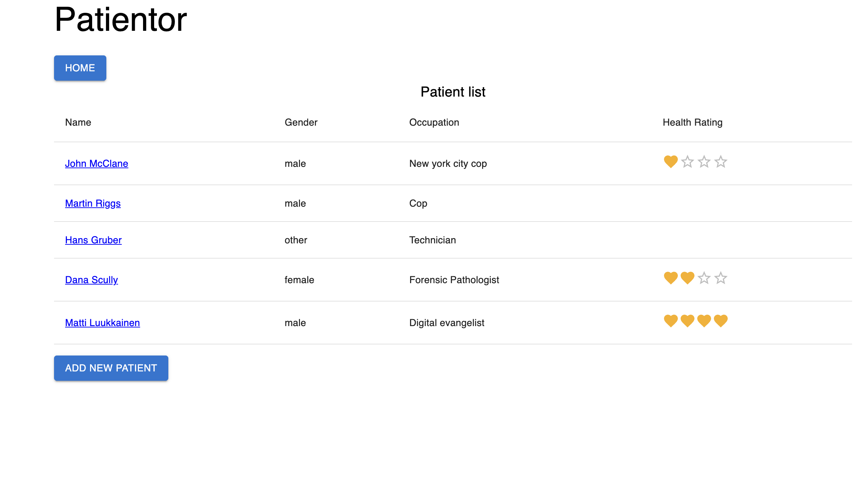Click John McClane's filled heart rating icon

(x=671, y=162)
